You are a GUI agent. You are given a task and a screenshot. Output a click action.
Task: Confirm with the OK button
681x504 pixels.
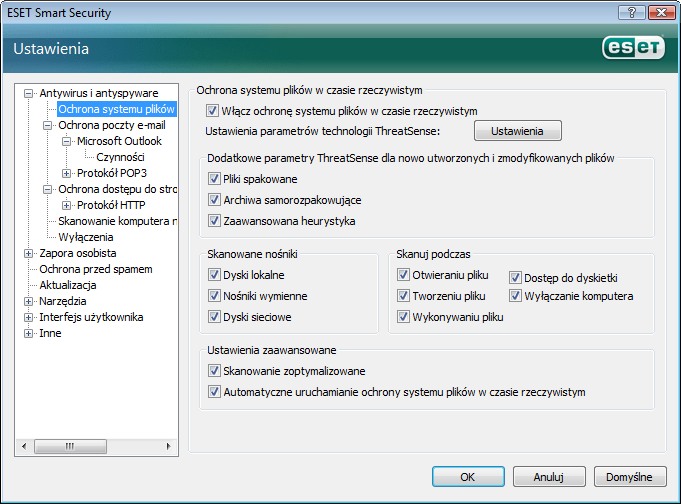click(x=468, y=477)
